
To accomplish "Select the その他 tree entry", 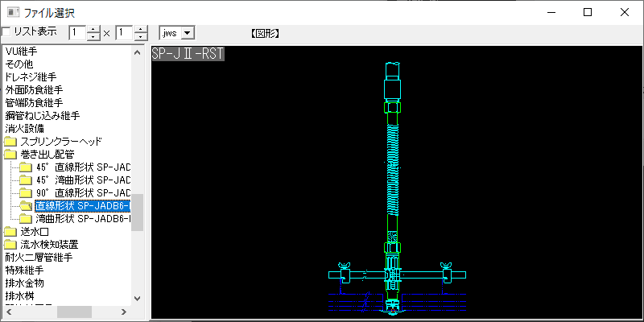I will (x=19, y=64).
